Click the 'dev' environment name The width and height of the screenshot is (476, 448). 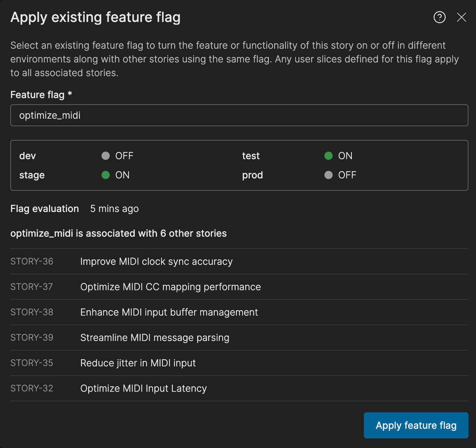pyautogui.click(x=27, y=156)
